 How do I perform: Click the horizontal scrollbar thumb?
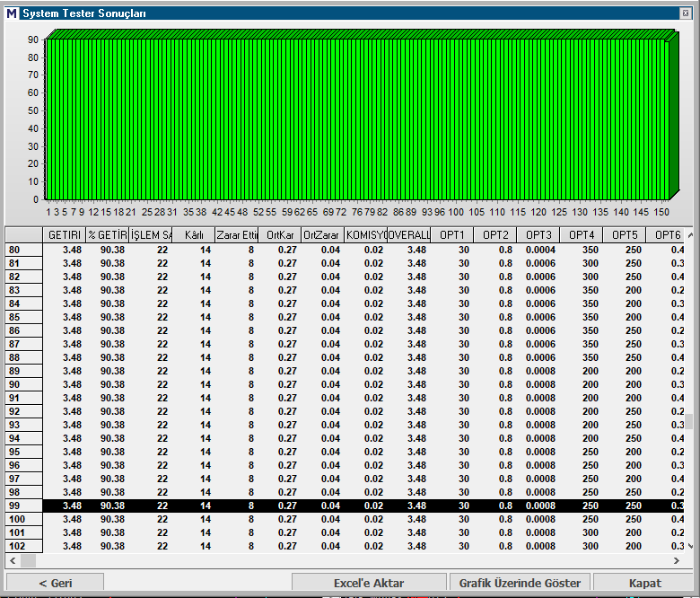pos(28,560)
